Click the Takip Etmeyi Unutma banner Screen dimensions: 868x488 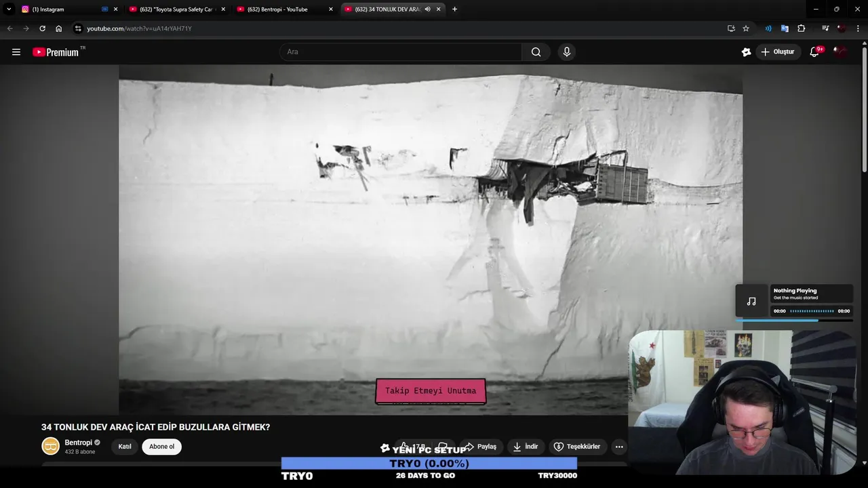click(431, 391)
